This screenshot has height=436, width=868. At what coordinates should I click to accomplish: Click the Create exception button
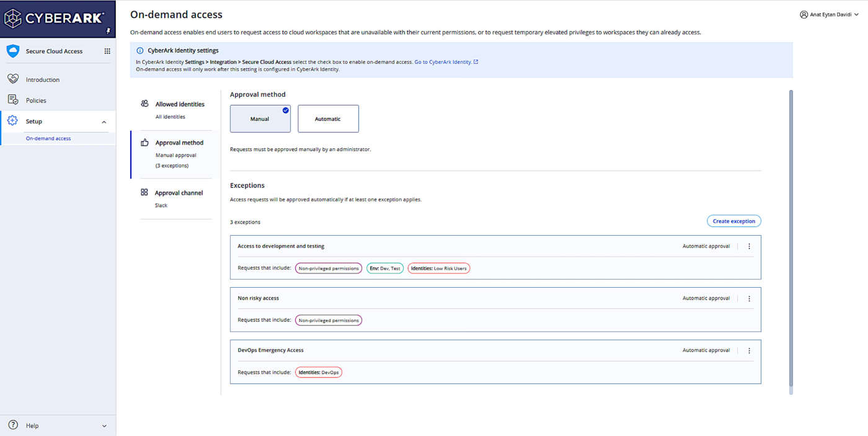tap(733, 221)
